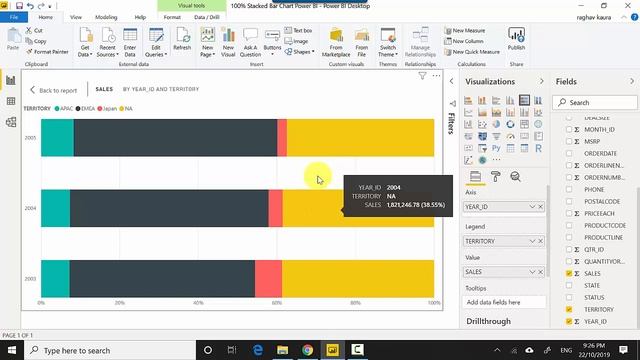Open the YEAR_ID axis field dropdown
Viewport: 640px width, 360px height.
pos(532,207)
